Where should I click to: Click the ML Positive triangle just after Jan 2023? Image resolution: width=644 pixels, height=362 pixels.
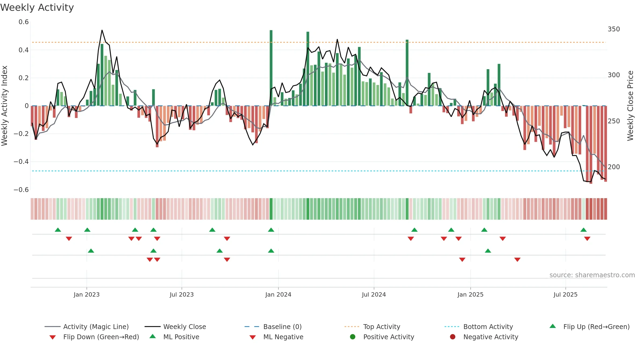coord(91,251)
